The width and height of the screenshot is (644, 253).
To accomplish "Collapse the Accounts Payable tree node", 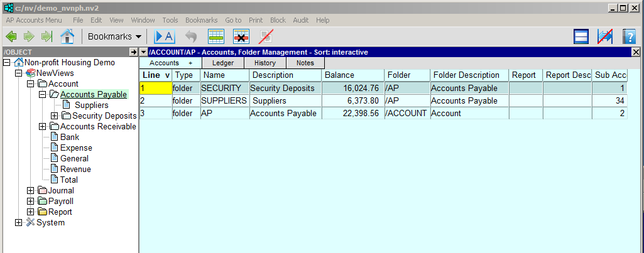I will point(43,95).
